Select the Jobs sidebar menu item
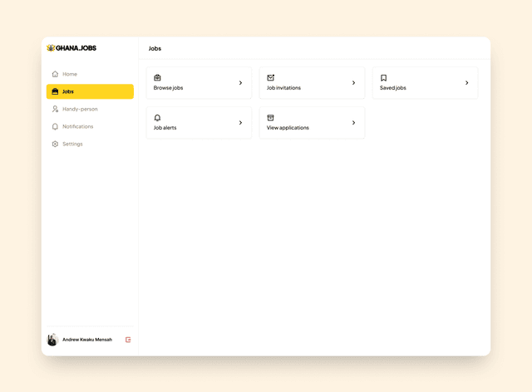This screenshot has height=392, width=532. pos(90,91)
